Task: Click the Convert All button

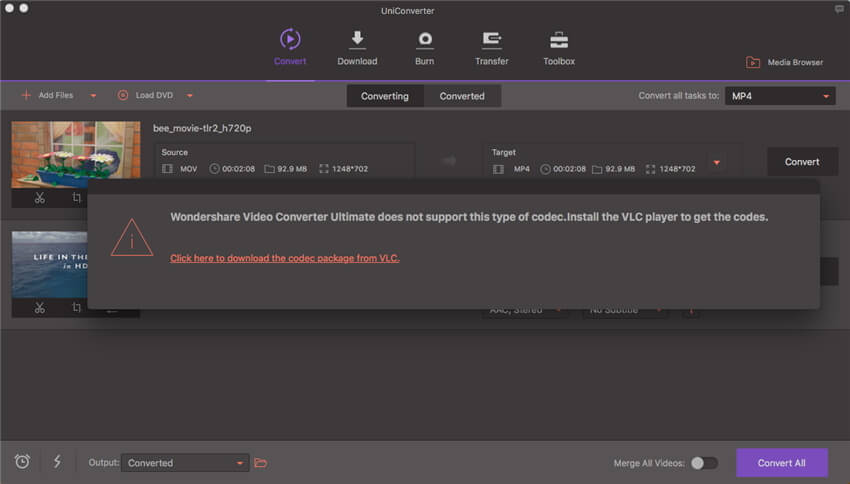Action: tap(782, 463)
